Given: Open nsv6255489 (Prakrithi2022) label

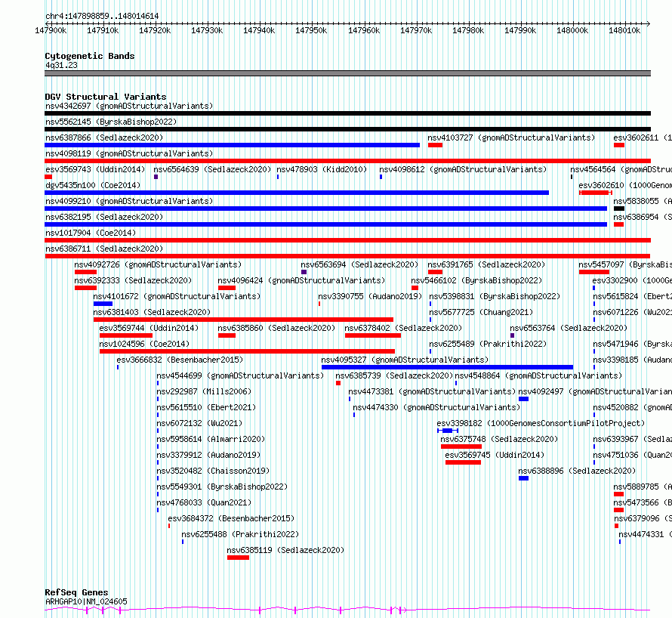Looking at the screenshot, I should pyautogui.click(x=488, y=344).
